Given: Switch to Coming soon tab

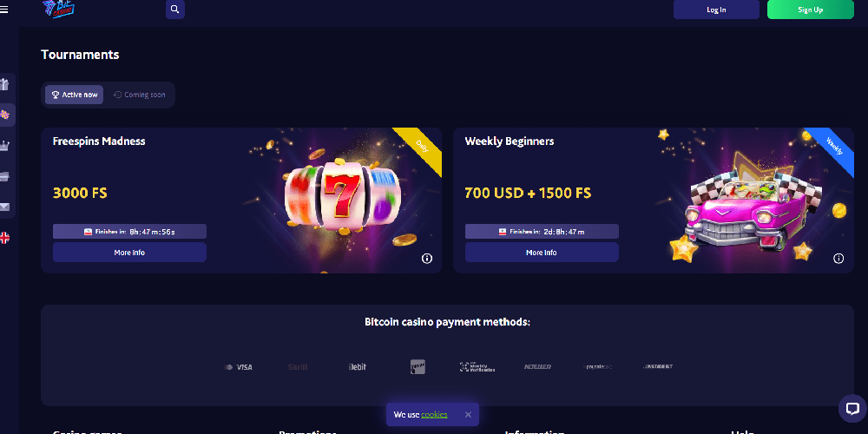Looking at the screenshot, I should point(140,95).
